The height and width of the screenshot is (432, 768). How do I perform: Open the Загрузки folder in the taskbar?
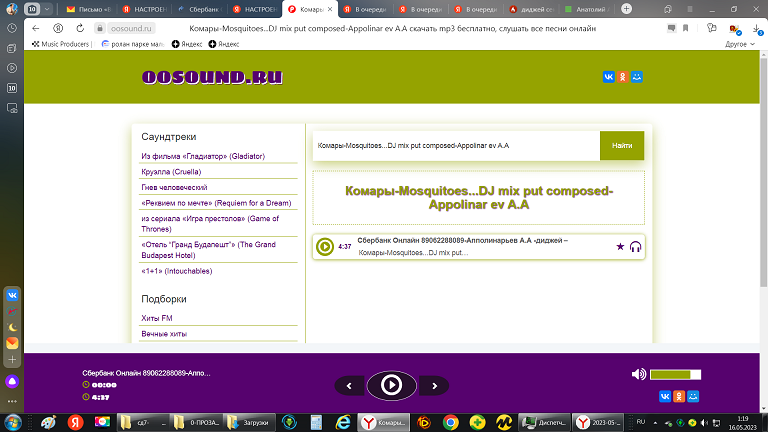(249, 422)
